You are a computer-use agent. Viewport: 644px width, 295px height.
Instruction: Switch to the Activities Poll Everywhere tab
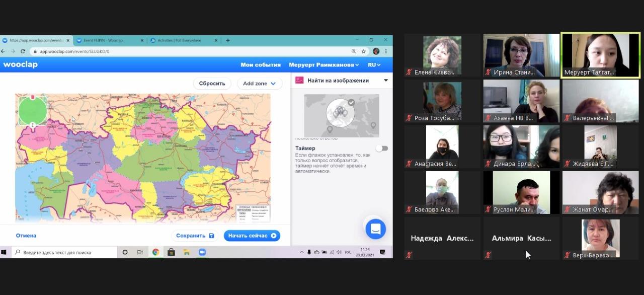coord(185,40)
